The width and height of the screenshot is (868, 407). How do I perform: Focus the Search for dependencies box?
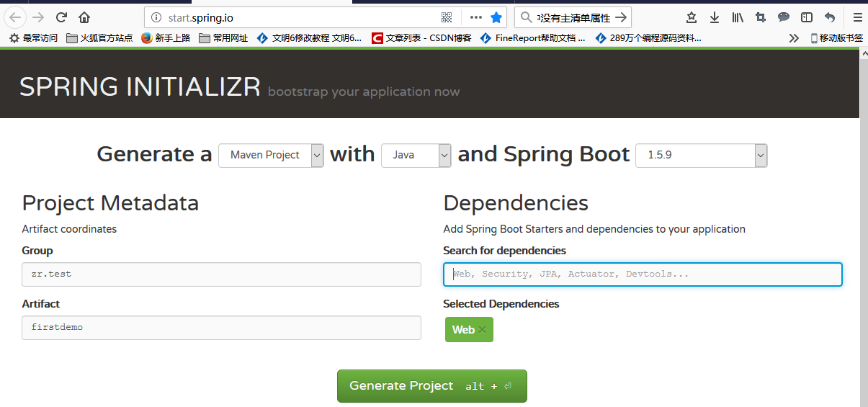643,274
